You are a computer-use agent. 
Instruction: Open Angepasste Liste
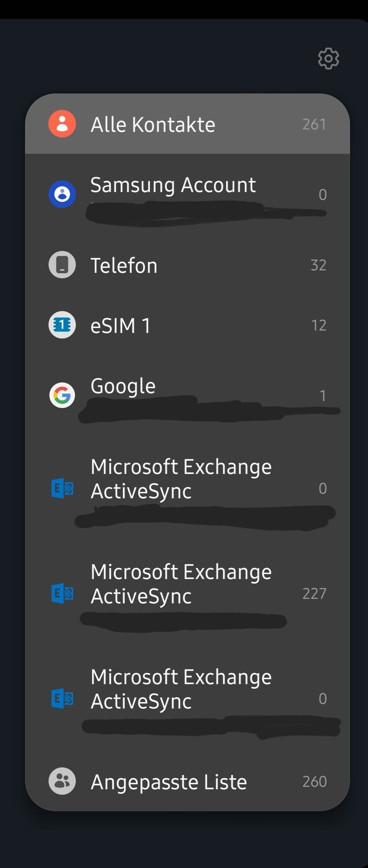click(187, 781)
